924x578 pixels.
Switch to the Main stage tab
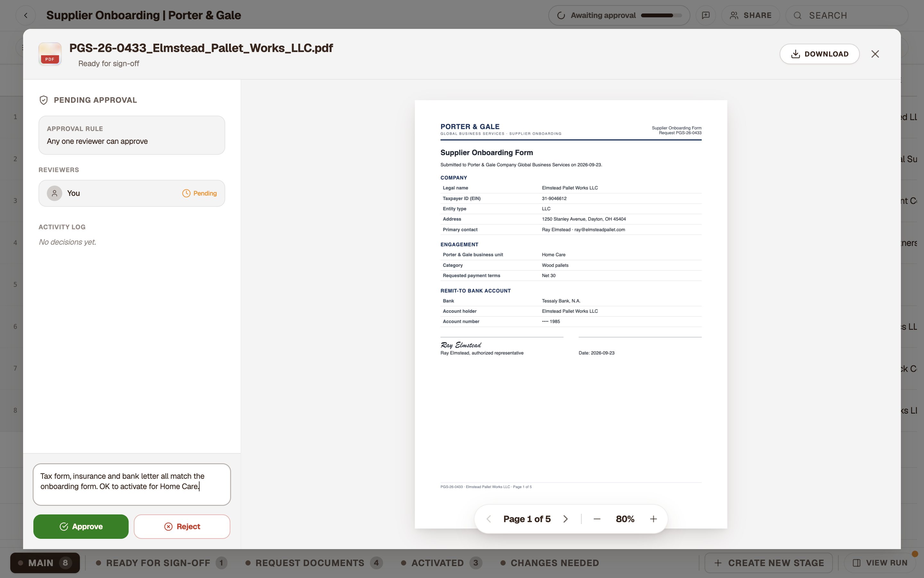[45, 563]
